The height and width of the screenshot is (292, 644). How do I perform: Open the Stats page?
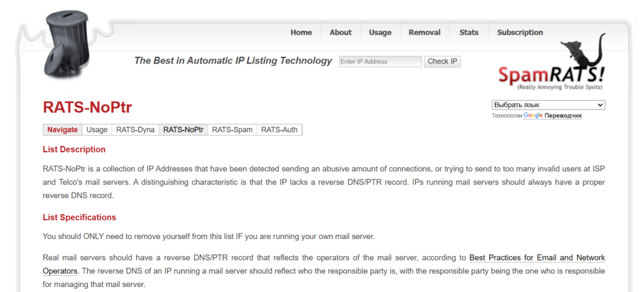(469, 33)
